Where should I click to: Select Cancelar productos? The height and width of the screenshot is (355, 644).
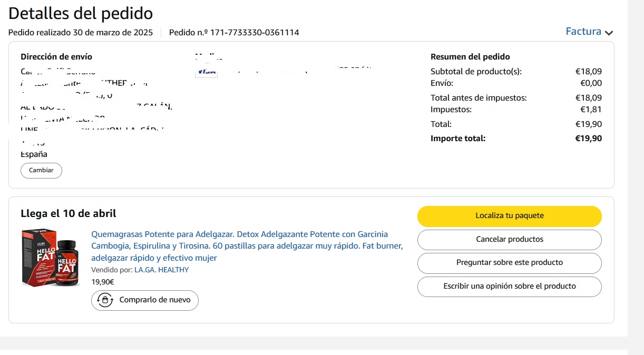(x=509, y=240)
